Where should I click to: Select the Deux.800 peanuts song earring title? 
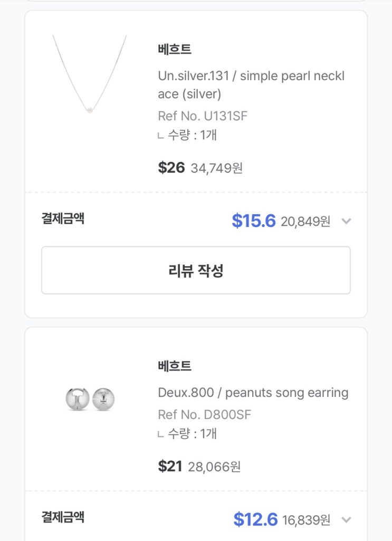click(x=253, y=393)
